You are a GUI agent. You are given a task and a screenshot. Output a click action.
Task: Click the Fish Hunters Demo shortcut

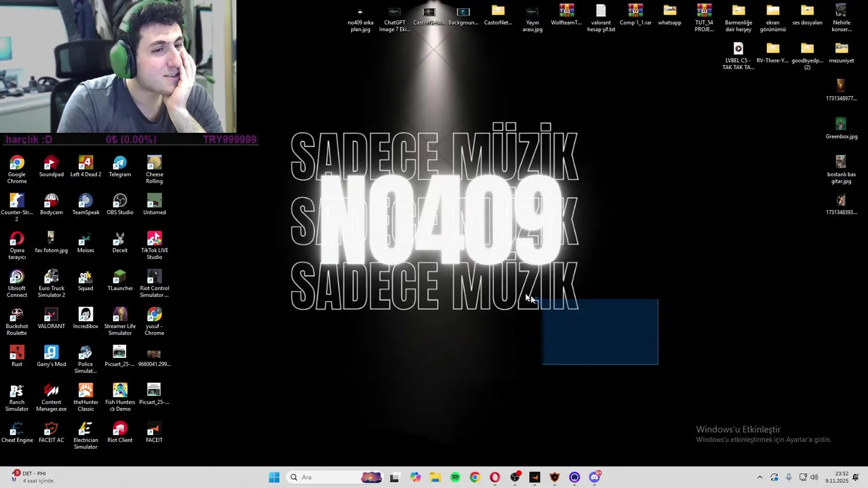point(120,397)
